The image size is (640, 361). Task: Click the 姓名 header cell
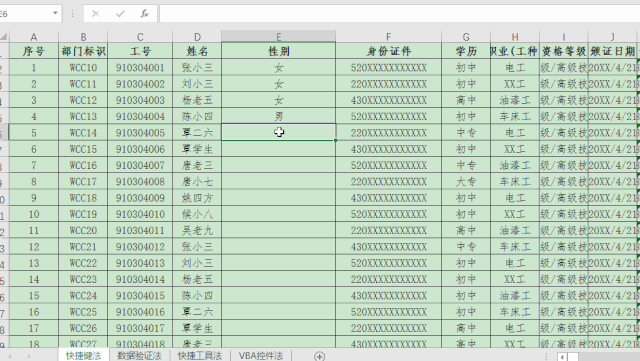click(x=197, y=51)
